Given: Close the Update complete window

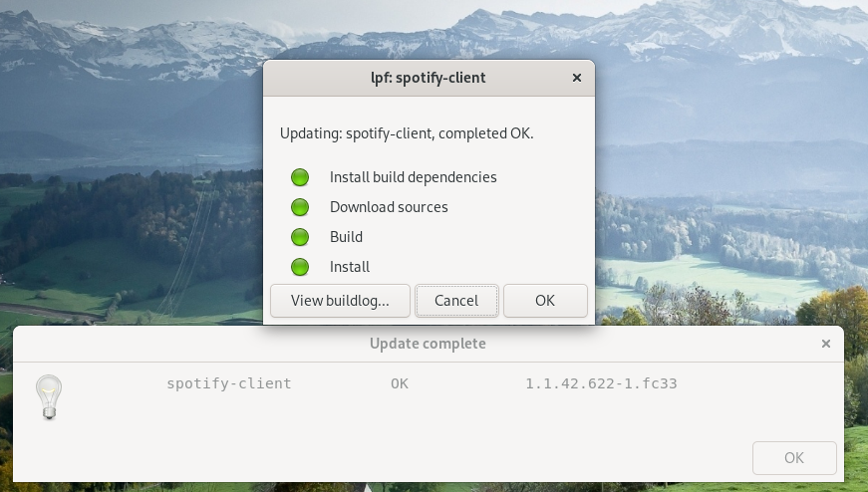Looking at the screenshot, I should 825,344.
